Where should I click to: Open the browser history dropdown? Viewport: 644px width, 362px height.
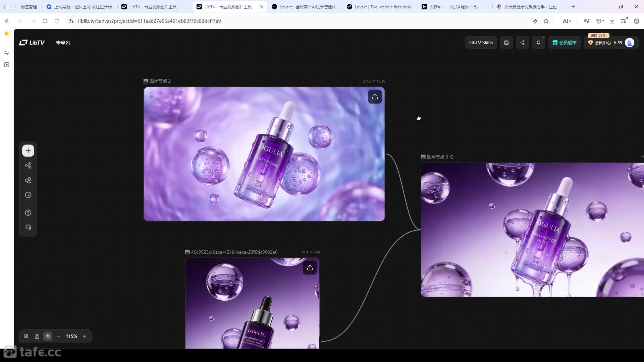coord(600,21)
